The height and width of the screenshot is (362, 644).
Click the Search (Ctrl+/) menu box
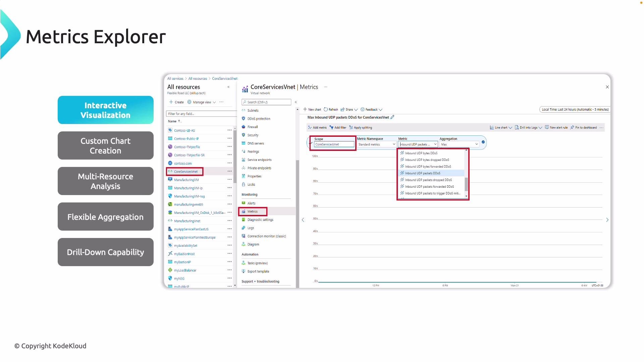(266, 102)
